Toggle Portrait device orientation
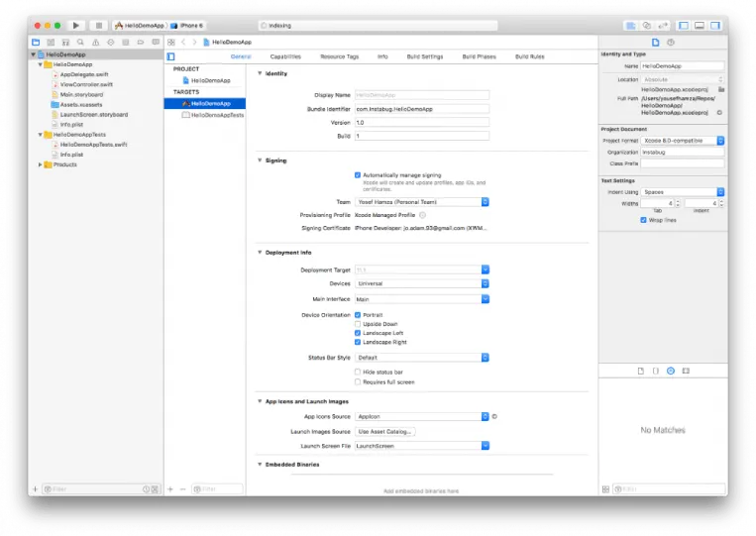Screen dimensions: 756x536 pos(358,315)
